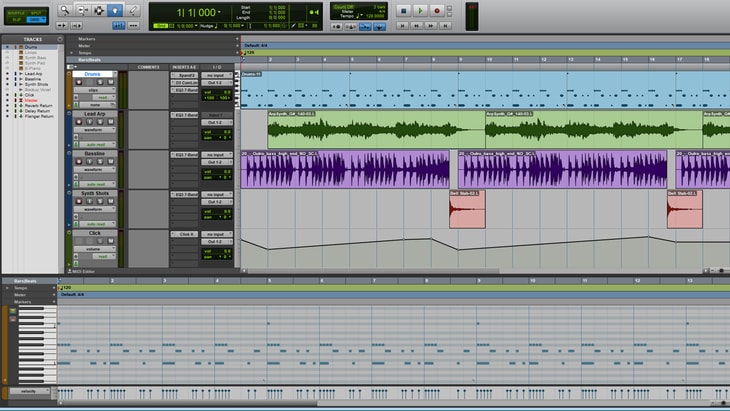Record-arm the Lead Arp track
Image resolution: width=730 pixels, height=411 pixels.
click(x=79, y=122)
